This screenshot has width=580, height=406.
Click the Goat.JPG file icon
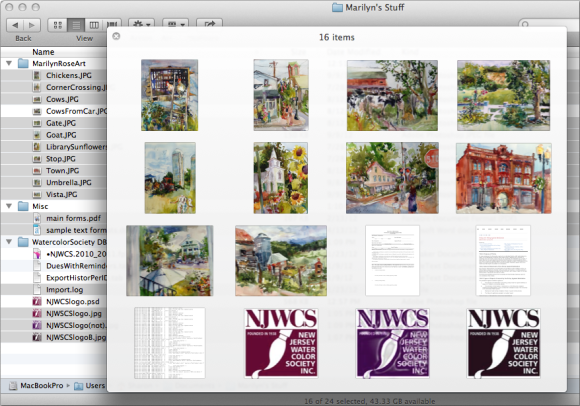[x=37, y=135]
